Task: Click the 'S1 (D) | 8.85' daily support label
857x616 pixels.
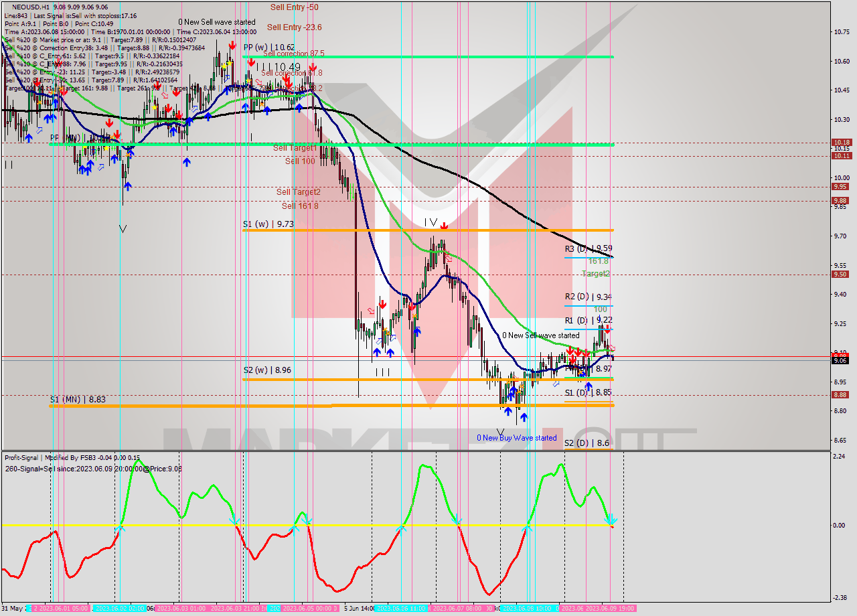Action: click(x=589, y=392)
